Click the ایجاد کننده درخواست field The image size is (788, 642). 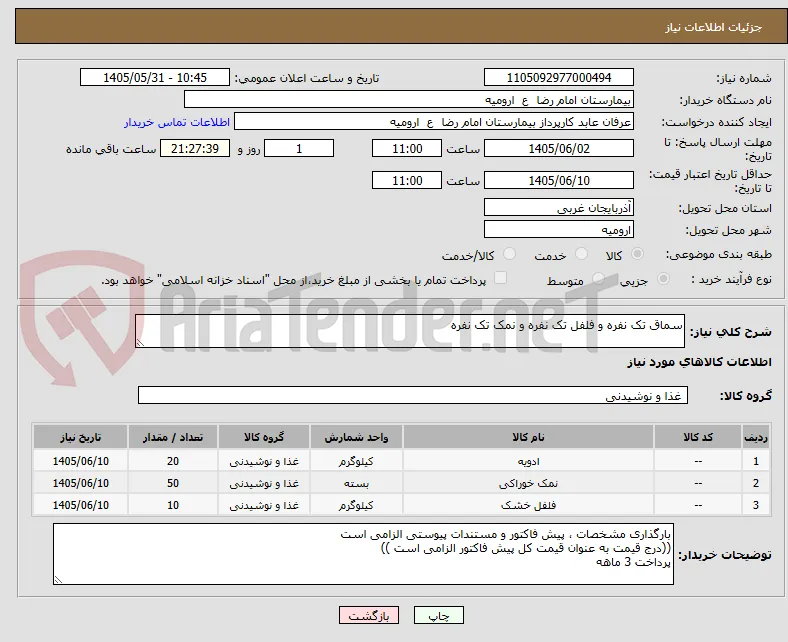coord(434,122)
